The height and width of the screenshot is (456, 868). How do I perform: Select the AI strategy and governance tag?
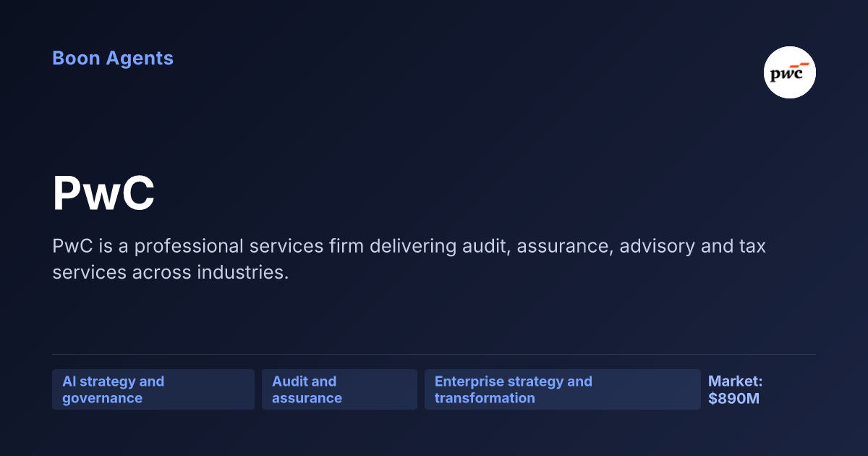(153, 389)
